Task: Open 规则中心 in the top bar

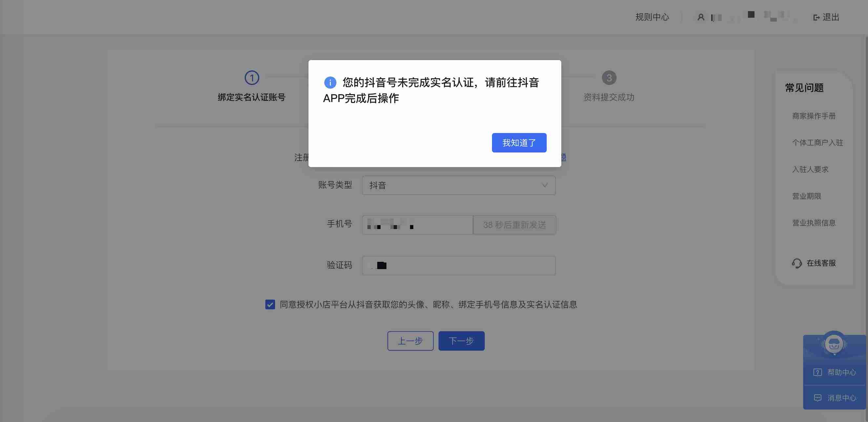Action: [652, 17]
